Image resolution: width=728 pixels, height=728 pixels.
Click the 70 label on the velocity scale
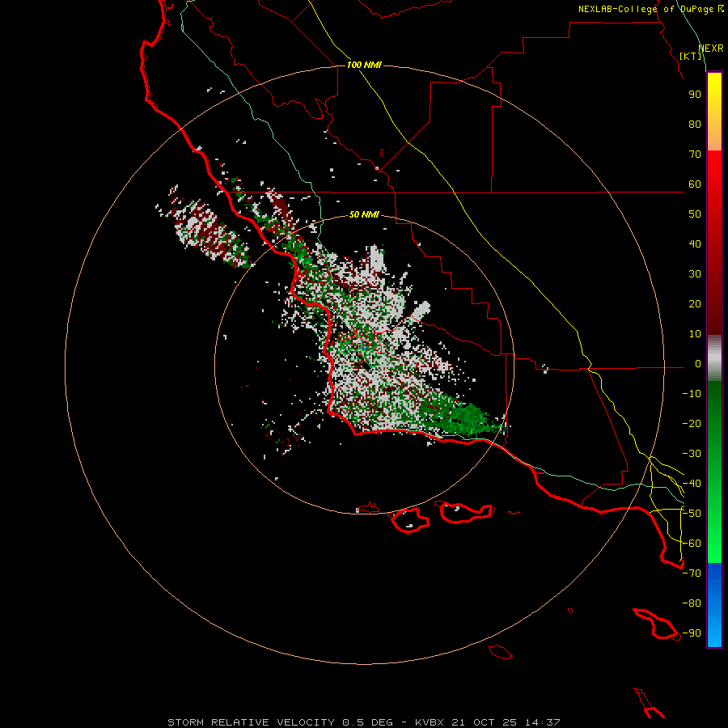click(x=695, y=154)
